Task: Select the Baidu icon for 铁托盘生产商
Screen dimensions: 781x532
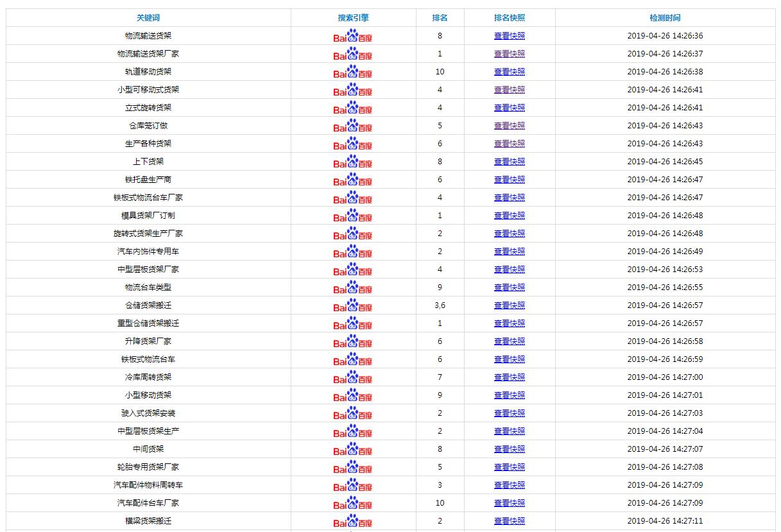Action: point(353,180)
